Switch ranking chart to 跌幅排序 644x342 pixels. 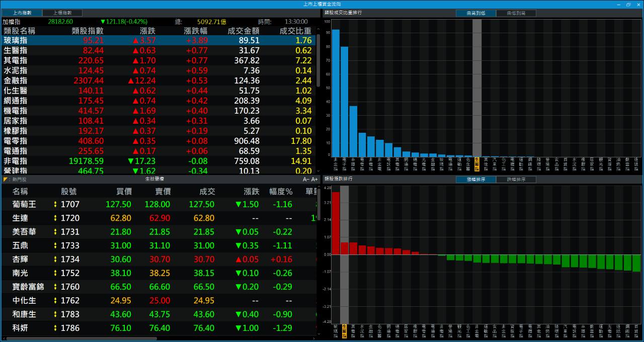tap(516, 179)
